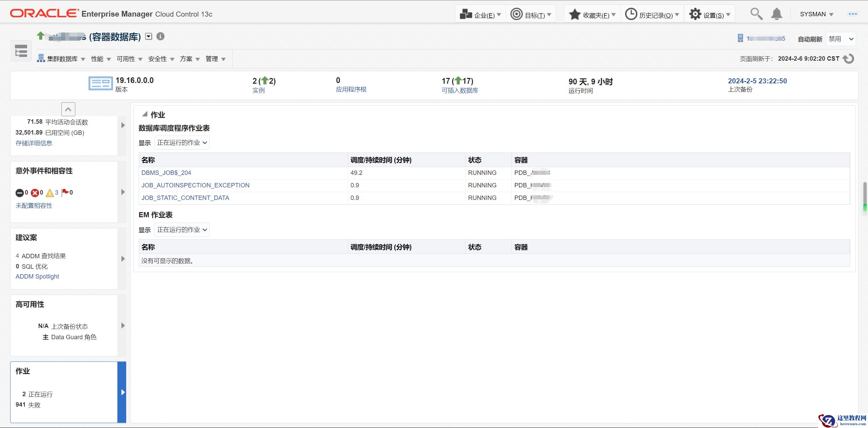Open the three-dots accessibility menu icon
This screenshot has height=428, width=868.
pos(853,14)
